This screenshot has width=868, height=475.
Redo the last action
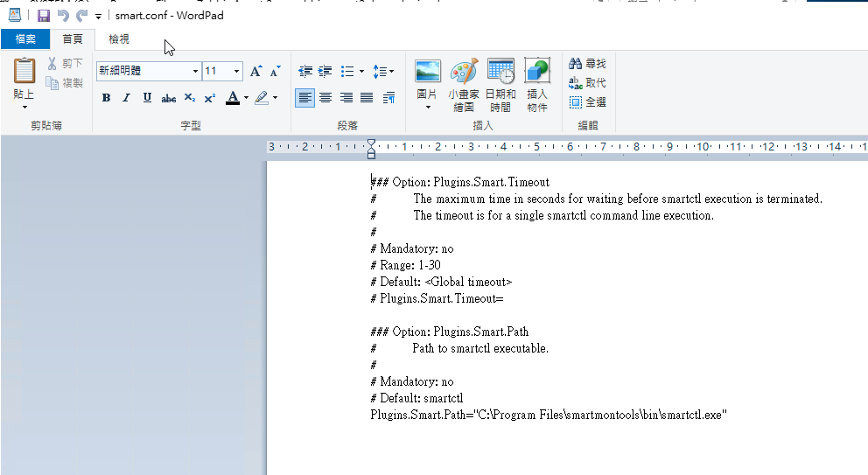[x=82, y=16]
